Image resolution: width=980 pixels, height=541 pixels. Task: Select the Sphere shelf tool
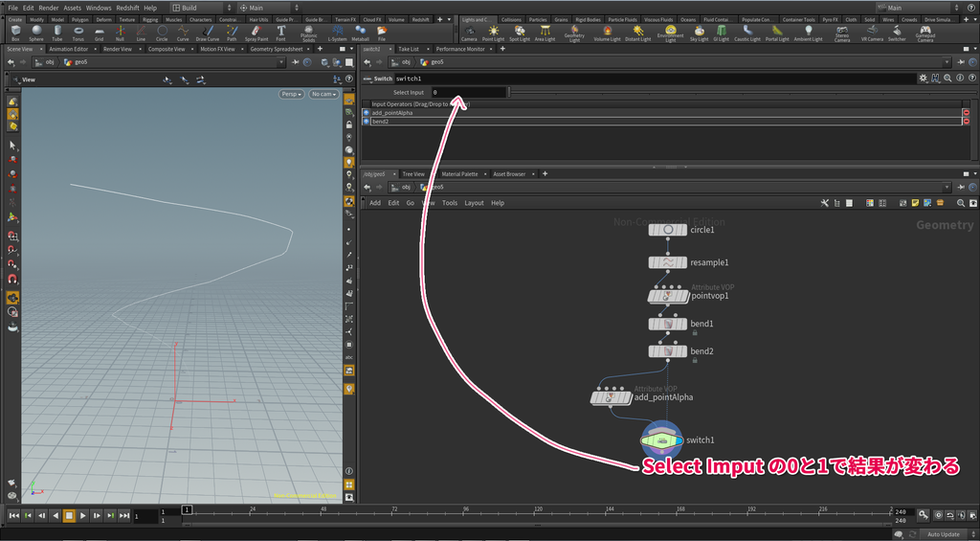[x=36, y=34]
